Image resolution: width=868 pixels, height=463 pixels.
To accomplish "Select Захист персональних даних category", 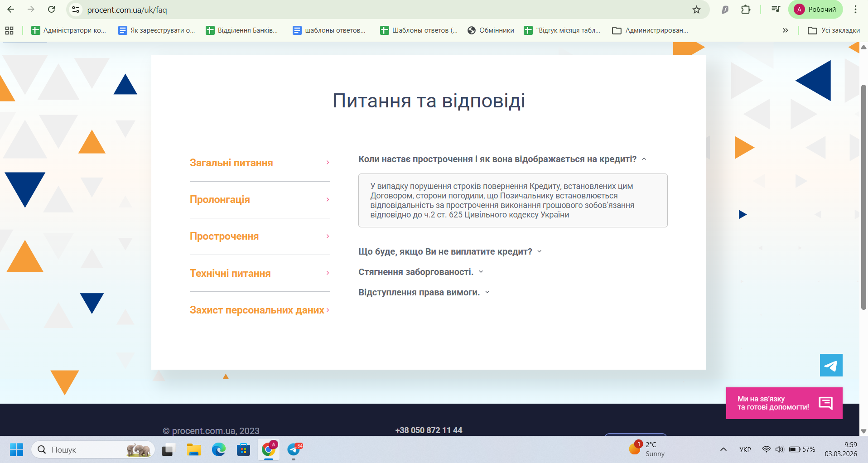I will click(257, 310).
